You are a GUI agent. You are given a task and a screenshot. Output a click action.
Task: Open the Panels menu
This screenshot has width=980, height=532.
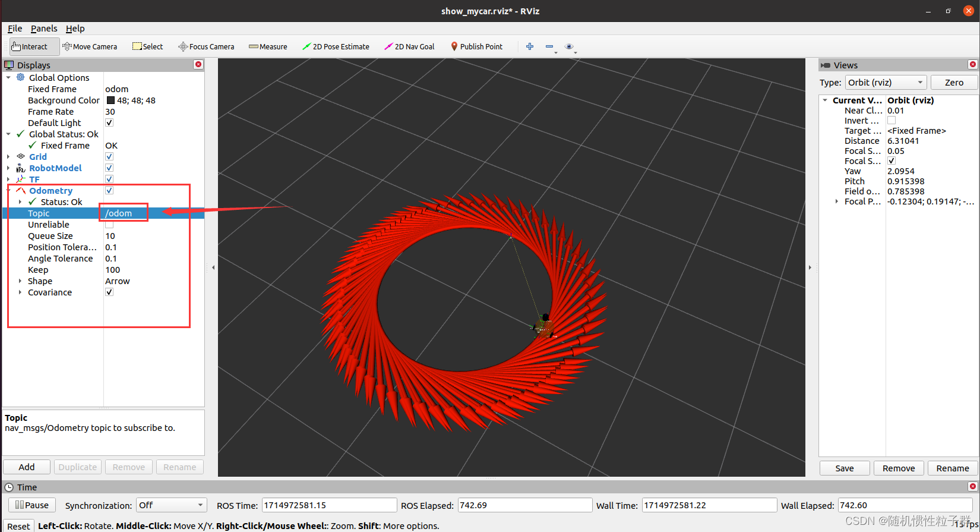tap(44, 28)
